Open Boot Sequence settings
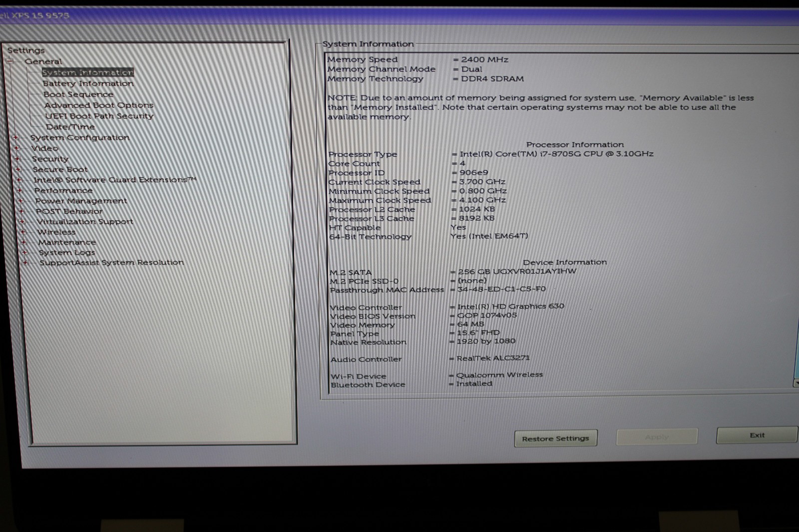 click(78, 94)
